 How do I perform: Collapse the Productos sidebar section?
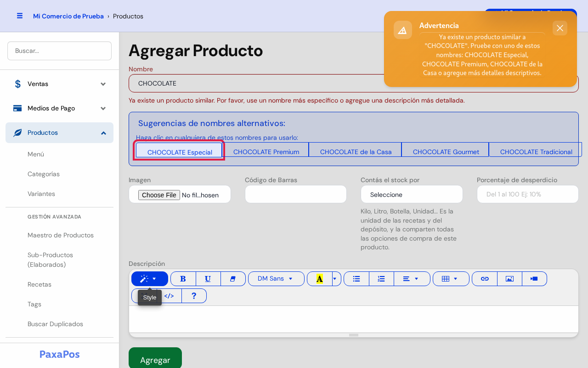click(59, 132)
